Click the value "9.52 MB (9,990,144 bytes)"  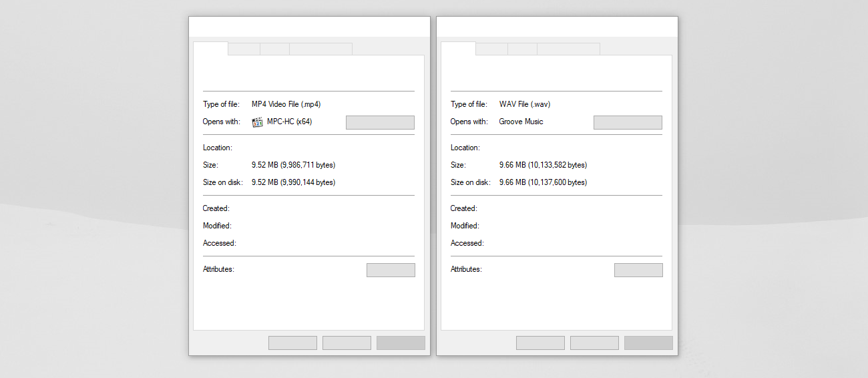(293, 182)
